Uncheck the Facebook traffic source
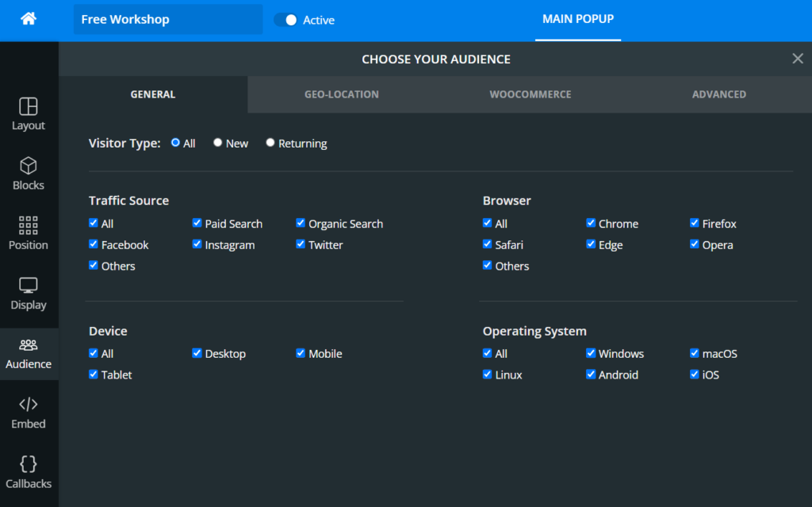The height and width of the screenshot is (507, 812). 93,244
